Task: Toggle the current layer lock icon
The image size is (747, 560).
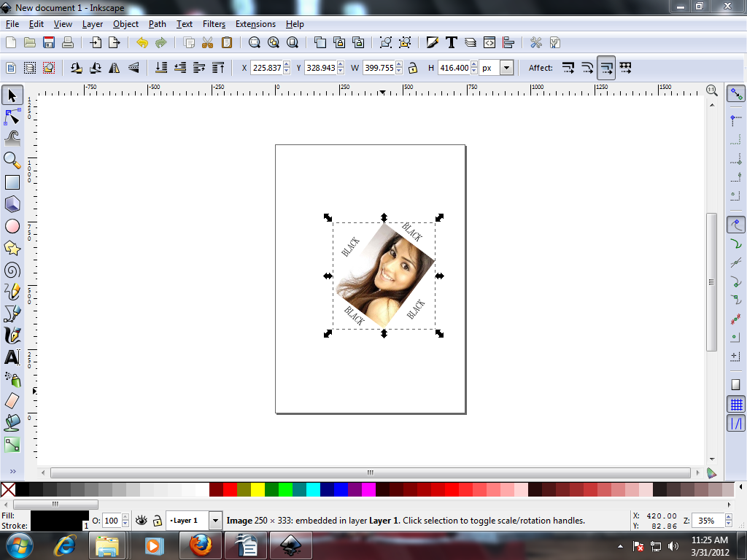Action: click(x=157, y=521)
